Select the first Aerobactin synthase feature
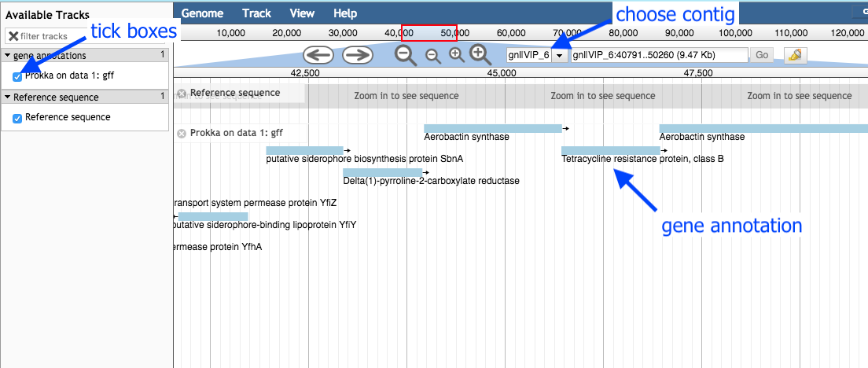Image resolution: width=868 pixels, height=368 pixels. [x=493, y=128]
